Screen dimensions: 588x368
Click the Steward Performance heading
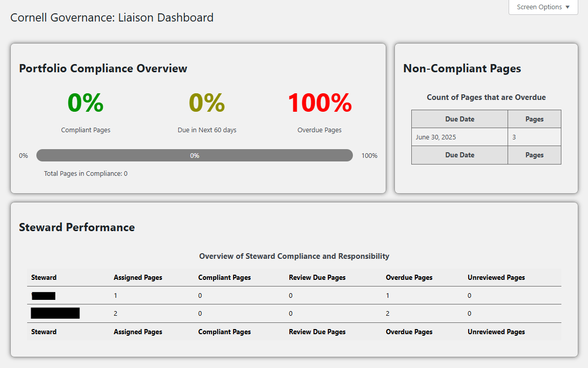coord(77,228)
